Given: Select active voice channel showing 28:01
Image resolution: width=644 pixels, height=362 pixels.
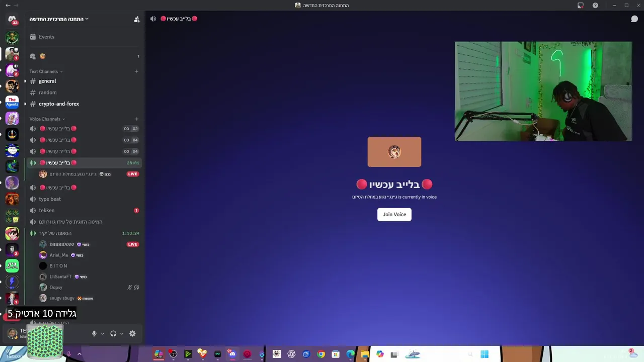Looking at the screenshot, I should tap(84, 163).
